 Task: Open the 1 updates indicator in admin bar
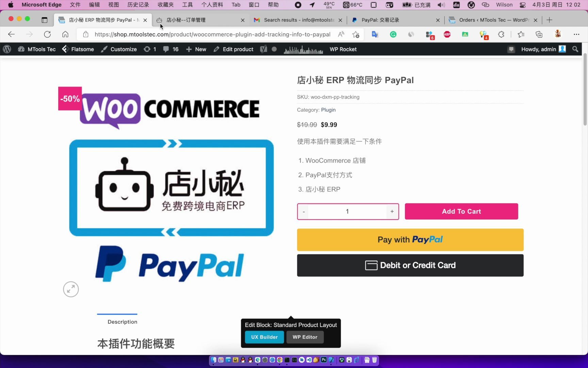click(150, 49)
